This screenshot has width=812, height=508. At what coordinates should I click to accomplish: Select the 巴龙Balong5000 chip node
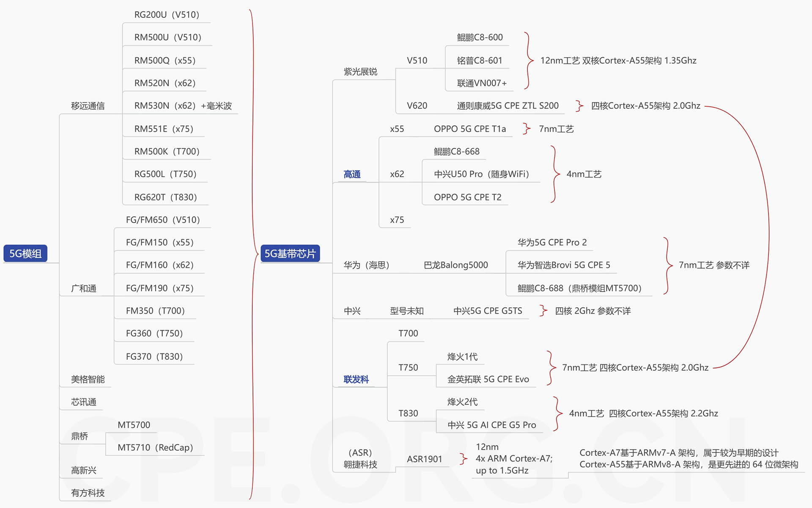click(x=455, y=265)
